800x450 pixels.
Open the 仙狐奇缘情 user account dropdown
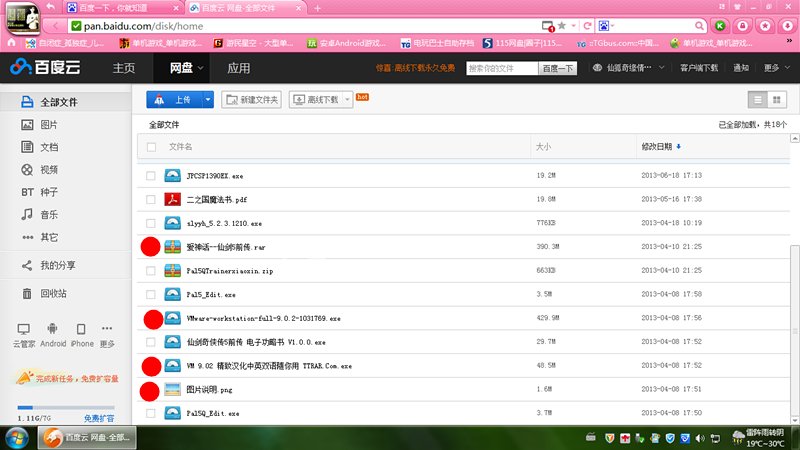[628, 67]
